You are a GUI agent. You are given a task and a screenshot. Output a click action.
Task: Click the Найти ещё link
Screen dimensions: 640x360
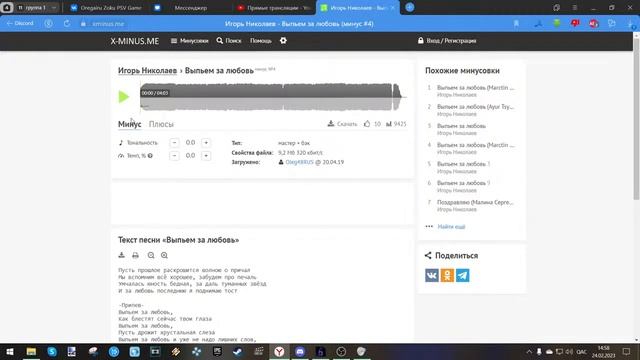tap(451, 227)
